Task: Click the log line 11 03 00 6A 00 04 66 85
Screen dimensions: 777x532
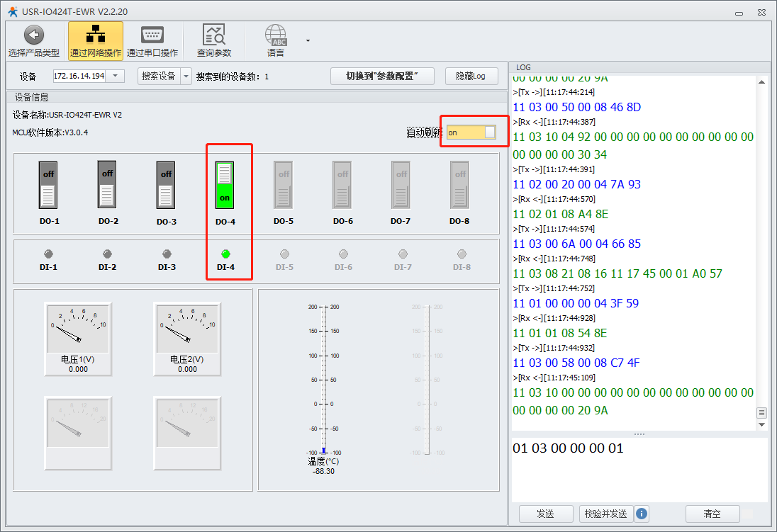Action: [577, 244]
